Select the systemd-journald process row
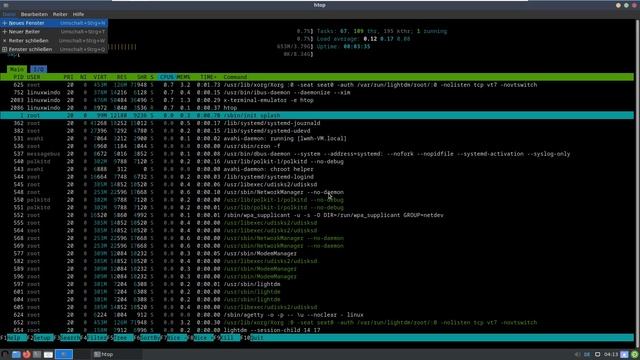Viewport: 640px width, 360px height. click(317, 123)
